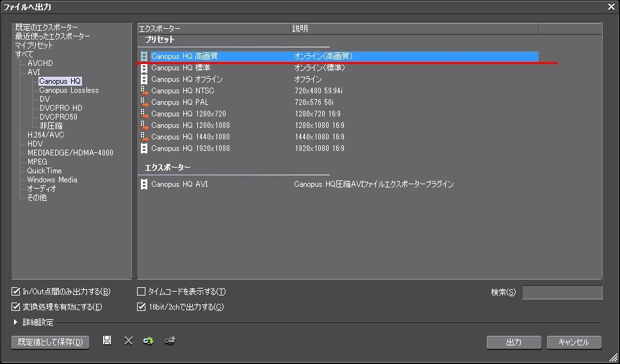Image resolution: width=620 pixels, height=364 pixels.
Task: Select Canopus HQ 1280x720 preset row
Action: coord(339,114)
